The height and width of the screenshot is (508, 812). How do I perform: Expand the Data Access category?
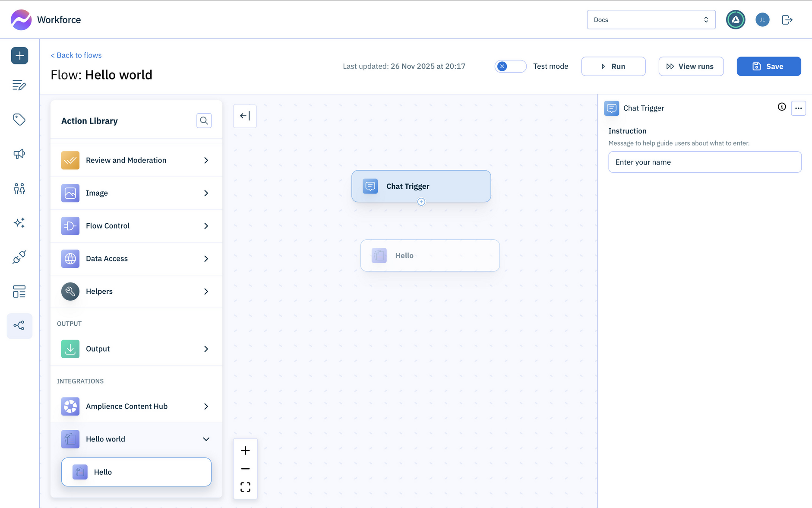coord(206,258)
